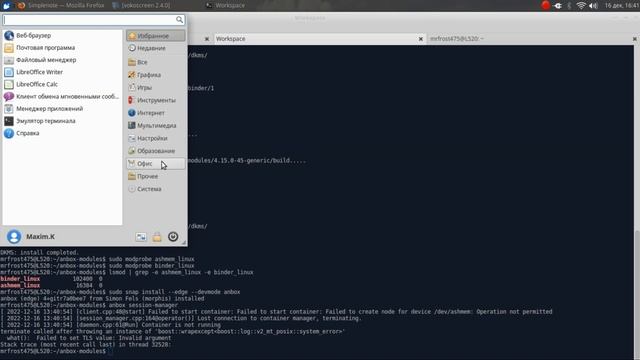The width and height of the screenshot is (640, 360).
Task: Show the Все applications category
Action: click(156, 62)
